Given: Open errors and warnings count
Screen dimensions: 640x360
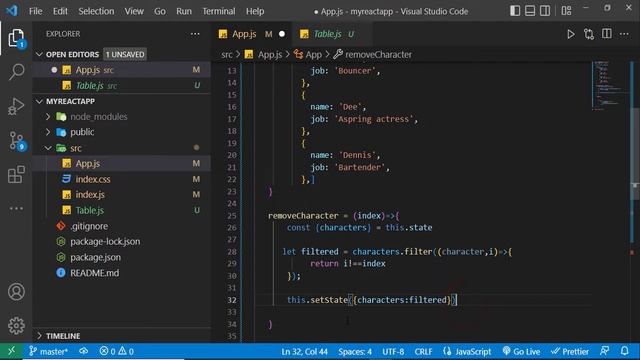Looking at the screenshot, I should pos(117,351).
